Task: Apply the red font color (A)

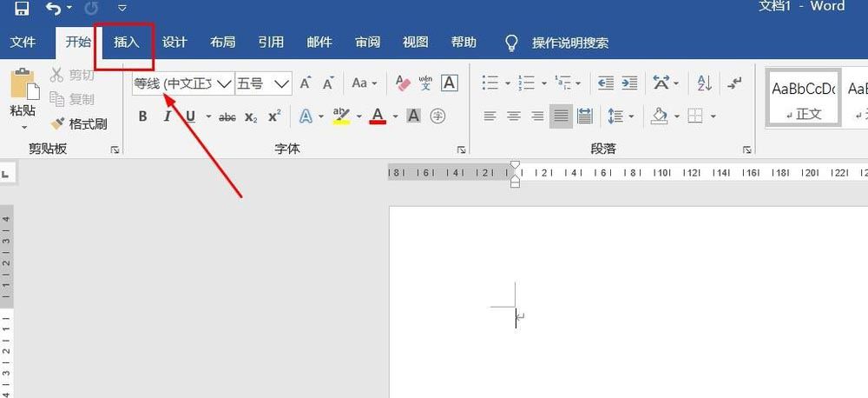Action: click(x=377, y=116)
